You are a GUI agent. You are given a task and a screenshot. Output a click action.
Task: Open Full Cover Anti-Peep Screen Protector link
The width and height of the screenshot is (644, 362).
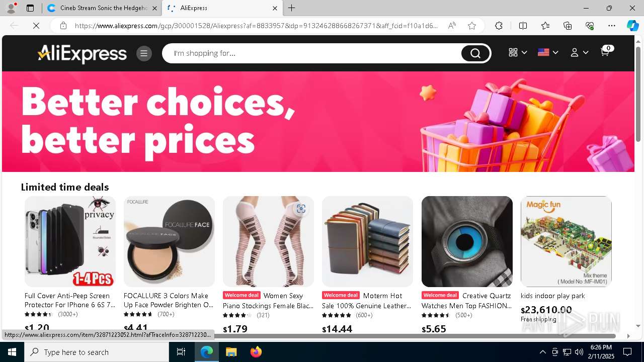pos(70,300)
